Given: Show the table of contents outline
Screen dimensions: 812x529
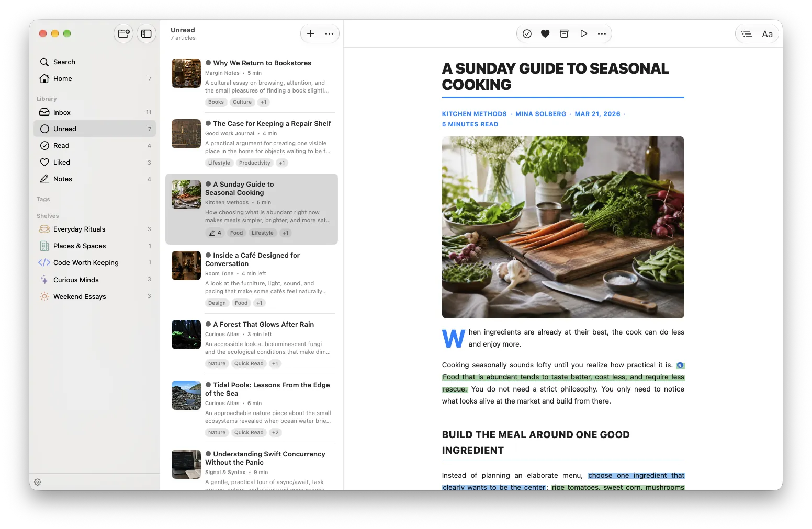Looking at the screenshot, I should pos(747,34).
